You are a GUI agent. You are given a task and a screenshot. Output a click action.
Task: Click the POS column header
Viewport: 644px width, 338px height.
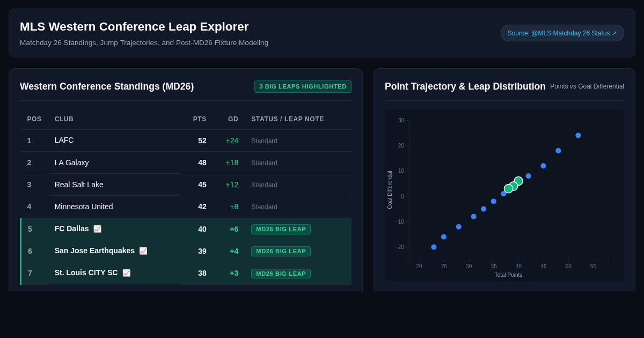(x=34, y=119)
